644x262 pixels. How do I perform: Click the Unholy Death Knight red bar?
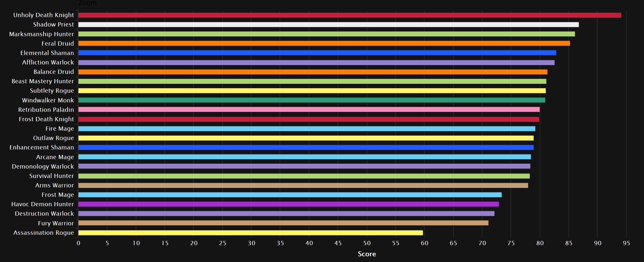tap(349, 15)
